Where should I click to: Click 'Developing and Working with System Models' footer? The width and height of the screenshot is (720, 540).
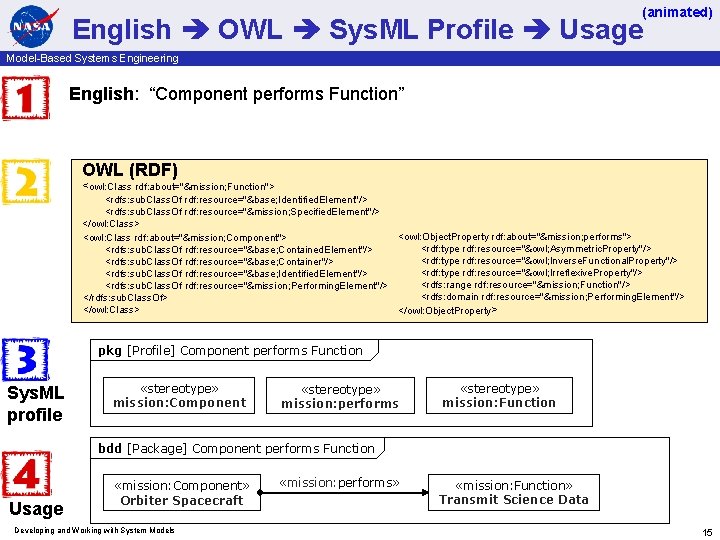(94, 530)
